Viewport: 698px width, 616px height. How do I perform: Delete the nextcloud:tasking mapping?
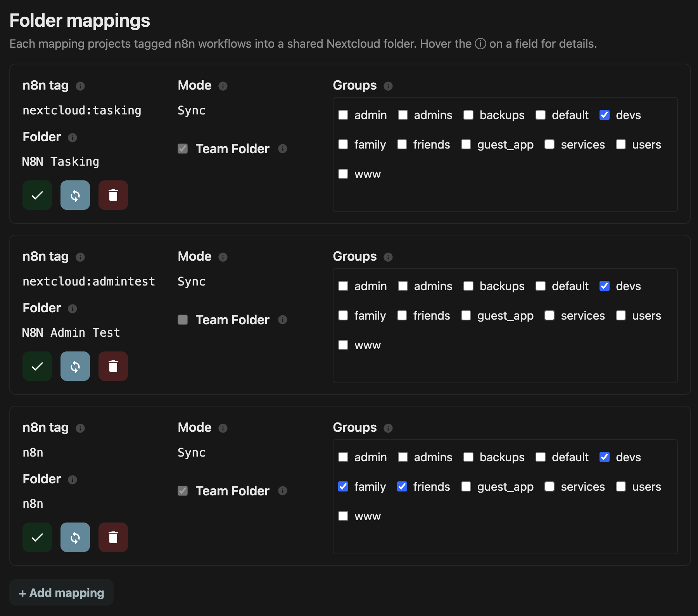113,195
